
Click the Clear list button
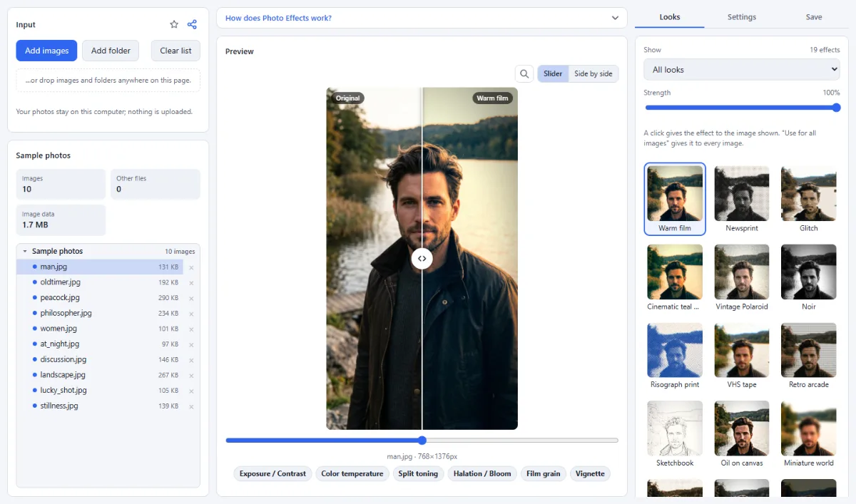point(175,51)
